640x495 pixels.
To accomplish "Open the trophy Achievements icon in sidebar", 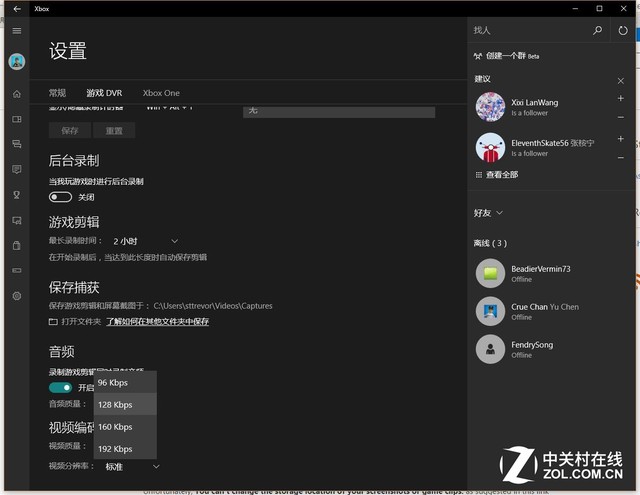I will click(x=17, y=195).
